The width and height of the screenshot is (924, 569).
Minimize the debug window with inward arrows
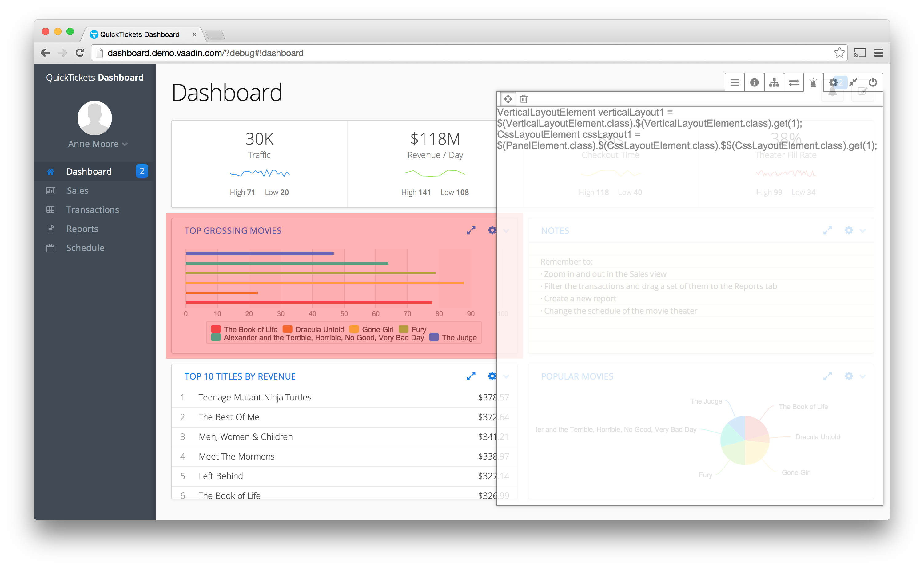853,82
